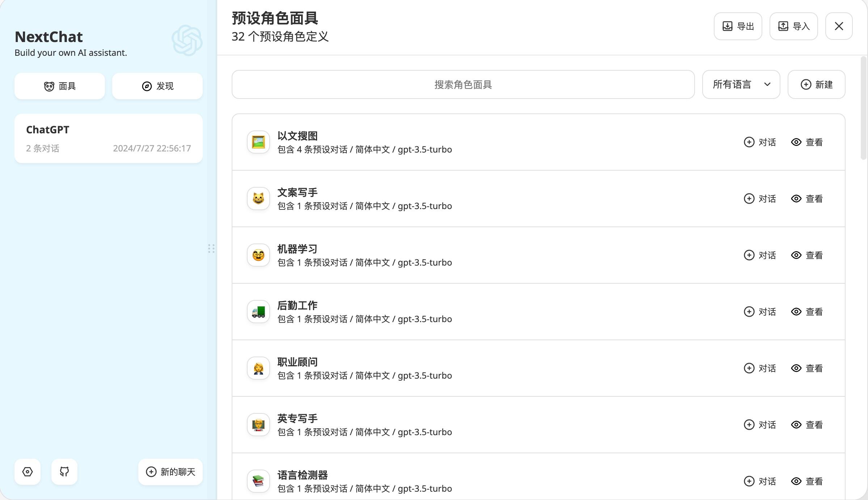The width and height of the screenshot is (868, 500).
Task: Click the 后勤工作 truck emoji avatar
Action: pyautogui.click(x=258, y=311)
